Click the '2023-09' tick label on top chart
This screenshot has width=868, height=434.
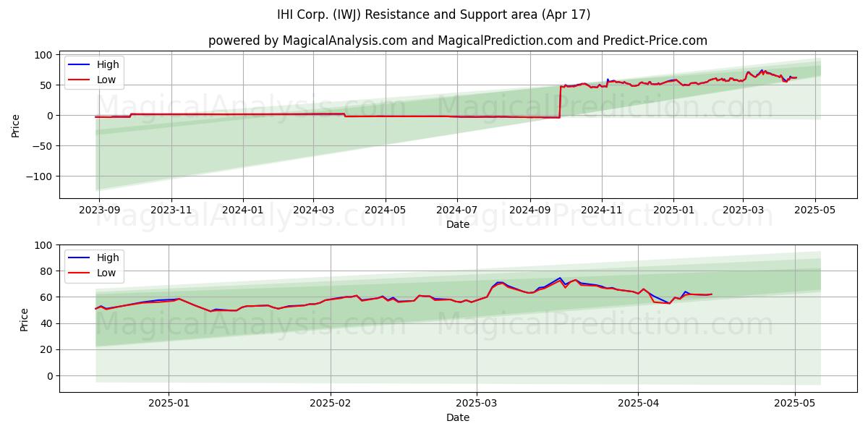pos(99,210)
